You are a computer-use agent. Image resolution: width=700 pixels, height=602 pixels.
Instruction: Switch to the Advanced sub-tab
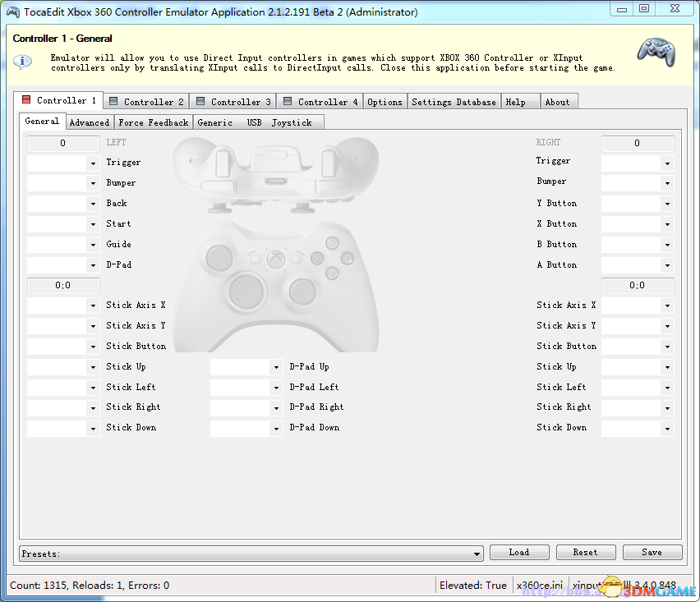tap(90, 122)
